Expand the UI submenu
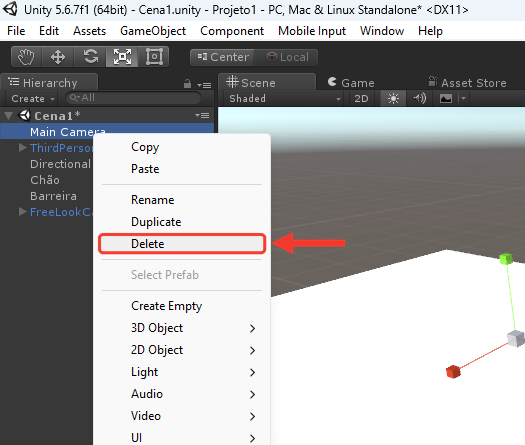 182,438
